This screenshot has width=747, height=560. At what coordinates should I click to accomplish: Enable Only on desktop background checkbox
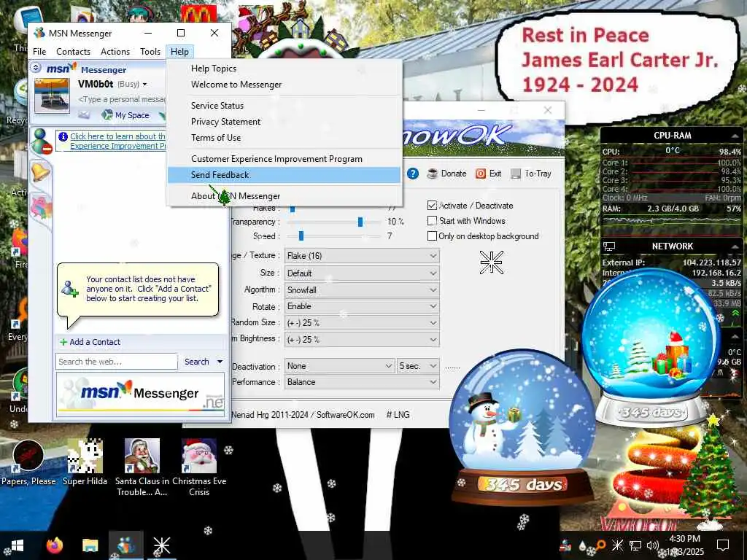(432, 236)
